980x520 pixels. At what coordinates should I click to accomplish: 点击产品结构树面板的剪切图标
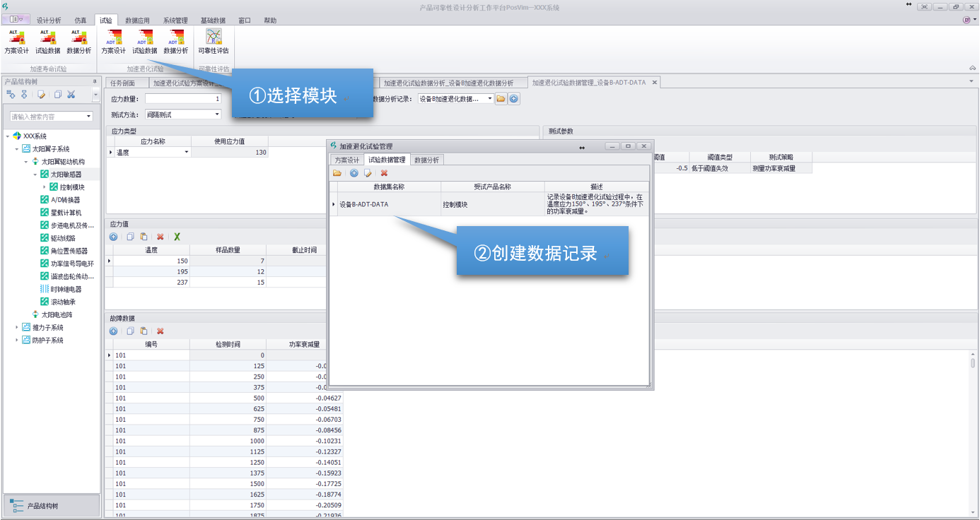point(71,95)
